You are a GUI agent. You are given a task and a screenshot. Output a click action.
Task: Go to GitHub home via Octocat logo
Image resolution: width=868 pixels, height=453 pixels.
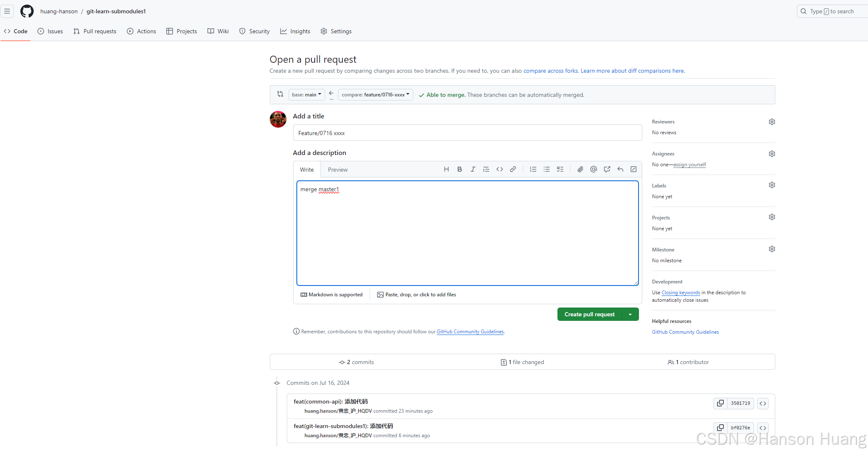coord(27,11)
